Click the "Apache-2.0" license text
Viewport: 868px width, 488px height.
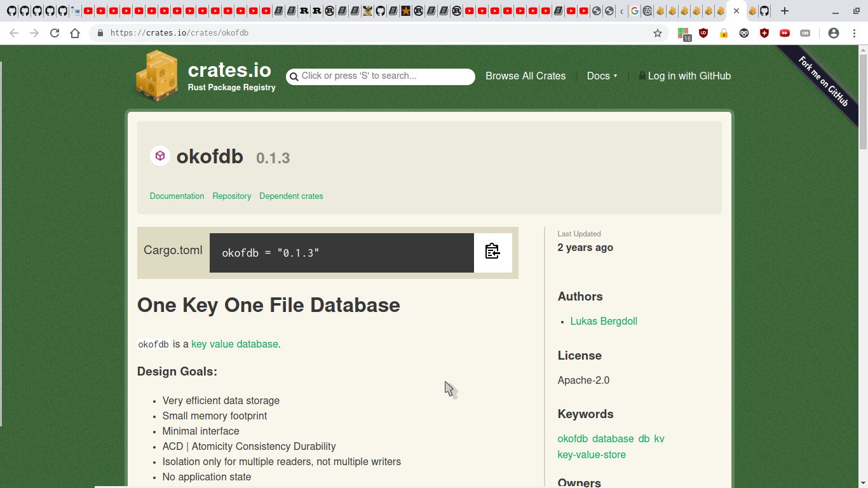coord(583,380)
